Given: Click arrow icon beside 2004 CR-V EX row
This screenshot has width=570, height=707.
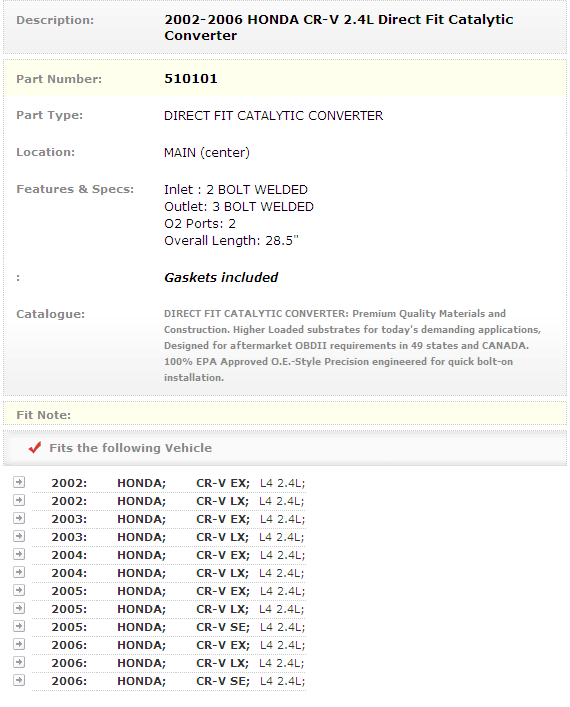Looking at the screenshot, I should pos(19,554).
